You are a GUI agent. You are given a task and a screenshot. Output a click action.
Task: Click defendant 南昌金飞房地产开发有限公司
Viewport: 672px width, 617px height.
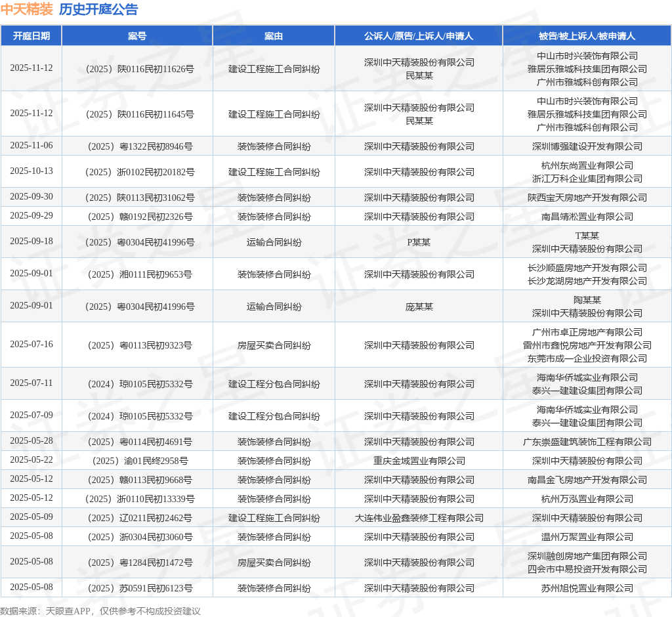click(x=587, y=480)
